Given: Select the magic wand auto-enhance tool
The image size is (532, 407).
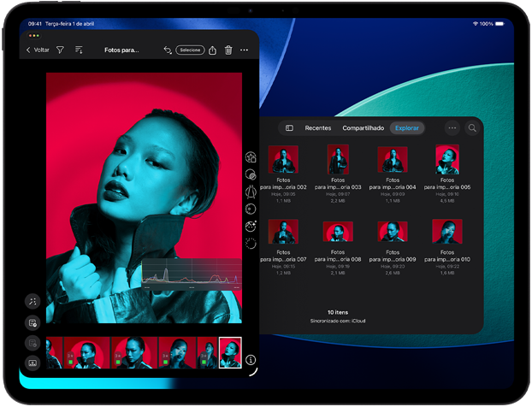Looking at the screenshot, I should tap(33, 301).
